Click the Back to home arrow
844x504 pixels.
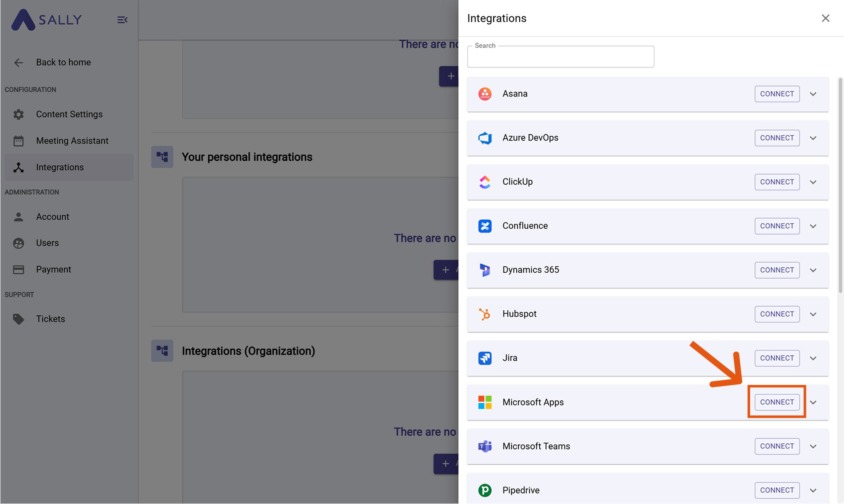(18, 63)
